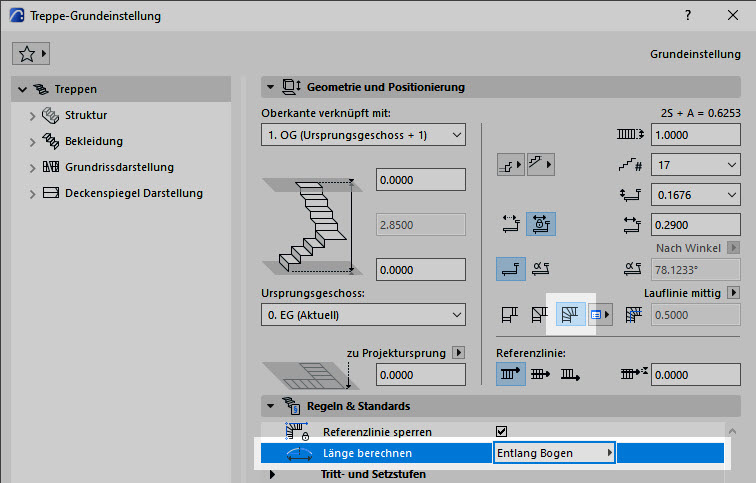Select the single-point winder turning icon

[540, 315]
